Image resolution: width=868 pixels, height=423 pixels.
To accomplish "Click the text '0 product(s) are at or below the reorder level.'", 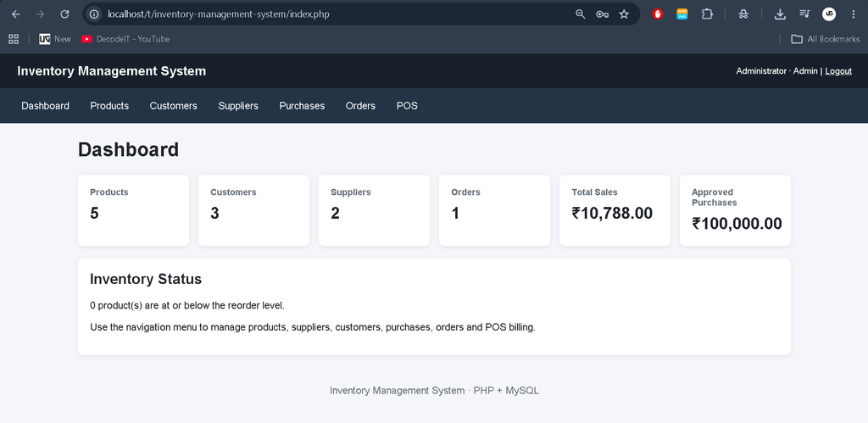I will [187, 306].
